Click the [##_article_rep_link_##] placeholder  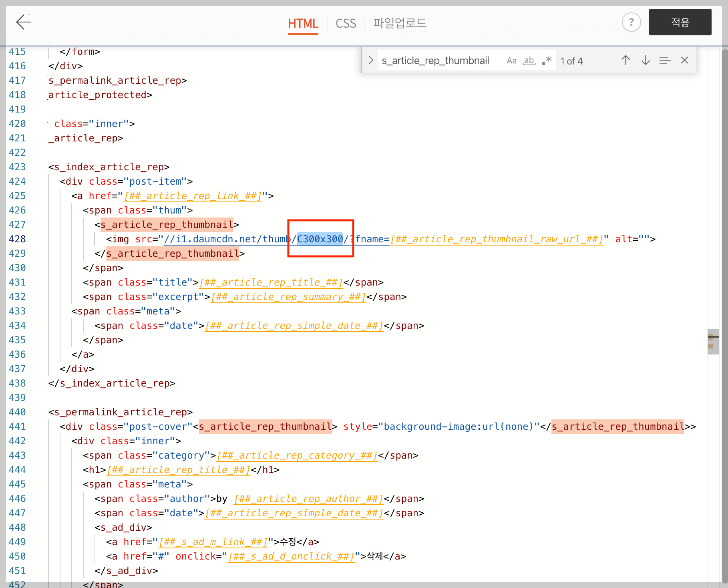pos(193,196)
